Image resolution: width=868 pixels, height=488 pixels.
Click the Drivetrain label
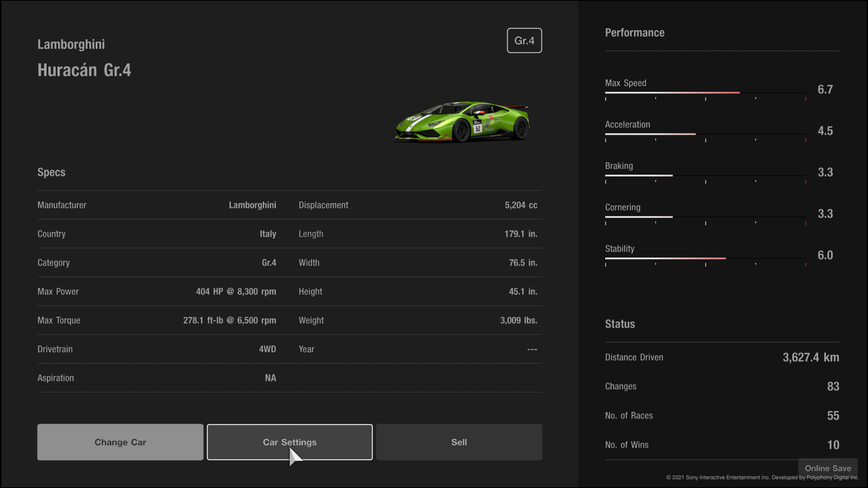(x=55, y=349)
